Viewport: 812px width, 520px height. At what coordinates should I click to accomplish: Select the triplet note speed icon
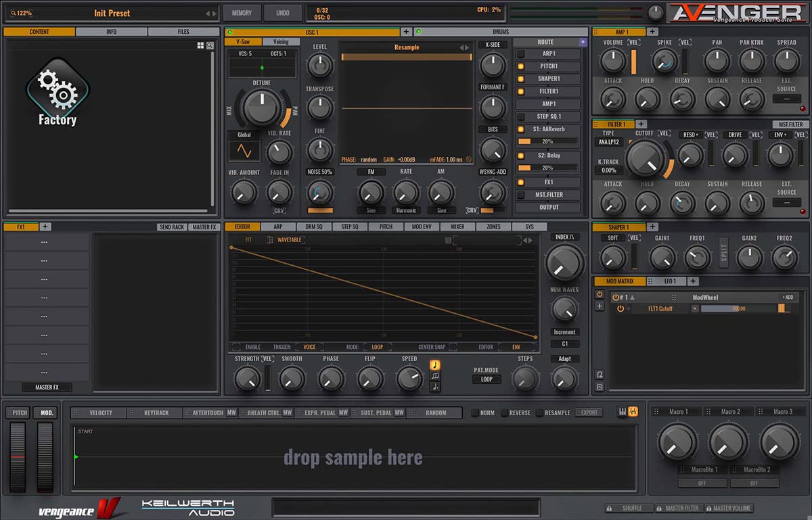(435, 376)
